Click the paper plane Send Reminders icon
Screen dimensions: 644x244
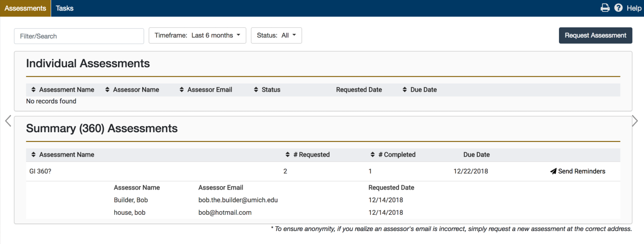click(x=553, y=171)
